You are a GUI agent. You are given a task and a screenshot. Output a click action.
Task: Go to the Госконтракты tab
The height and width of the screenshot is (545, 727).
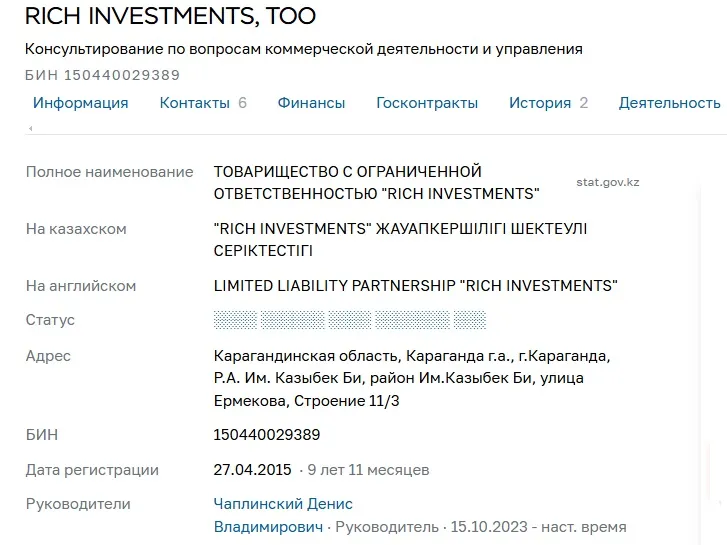tap(427, 103)
